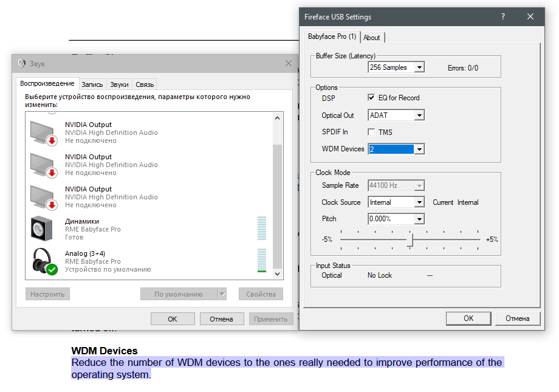
Task: Click the Свойства button
Action: pos(261,294)
